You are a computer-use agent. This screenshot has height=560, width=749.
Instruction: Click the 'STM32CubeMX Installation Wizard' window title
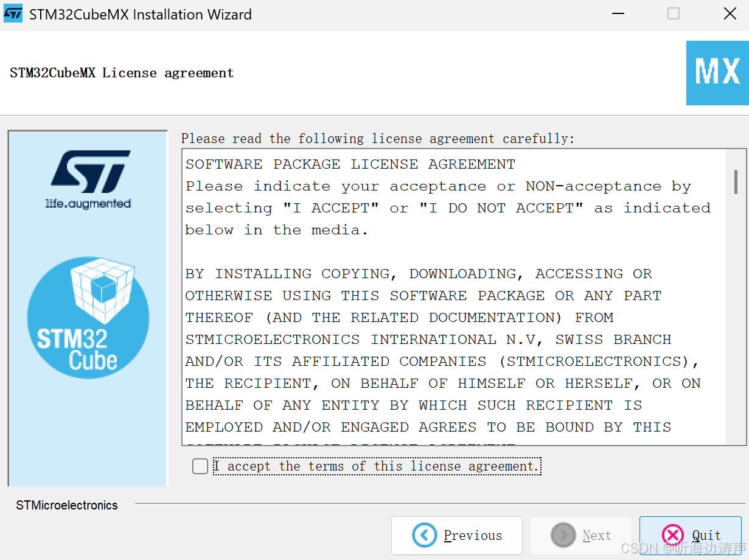pyautogui.click(x=141, y=15)
